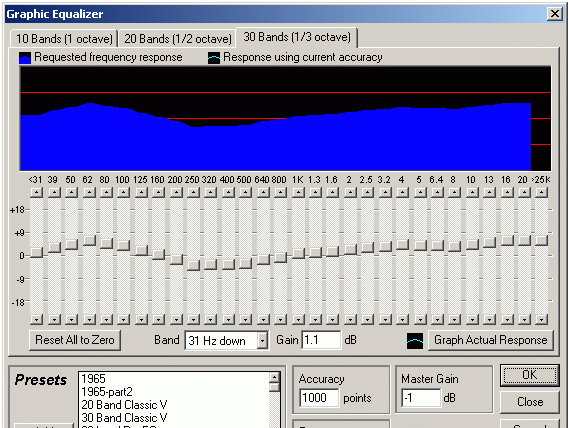Click the OK button

530,375
